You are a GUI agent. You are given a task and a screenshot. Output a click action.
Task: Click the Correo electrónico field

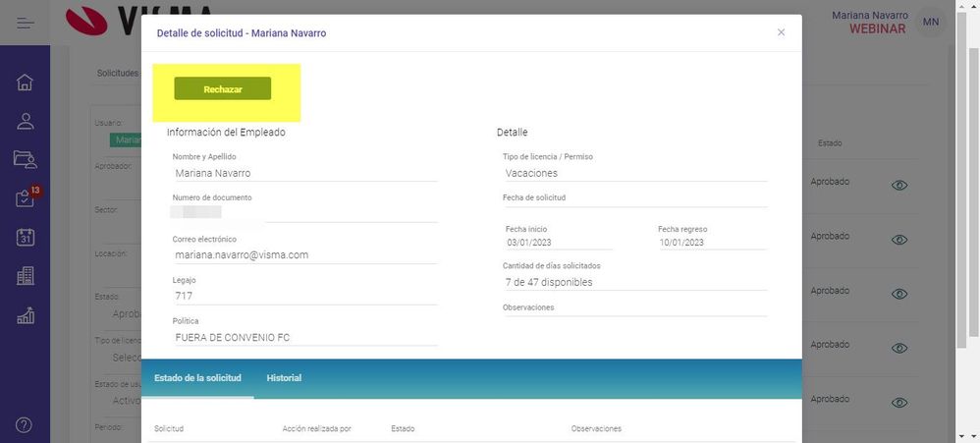tap(305, 255)
